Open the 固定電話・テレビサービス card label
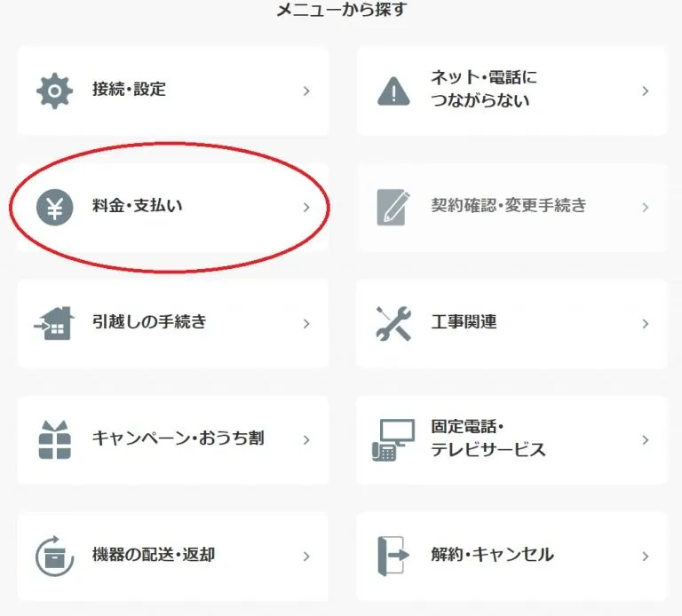 (488, 438)
